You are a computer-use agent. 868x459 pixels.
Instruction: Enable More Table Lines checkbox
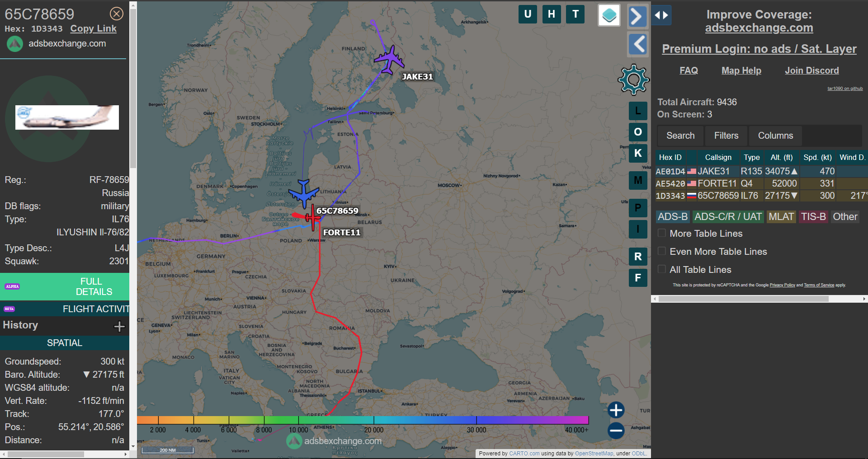coord(662,233)
